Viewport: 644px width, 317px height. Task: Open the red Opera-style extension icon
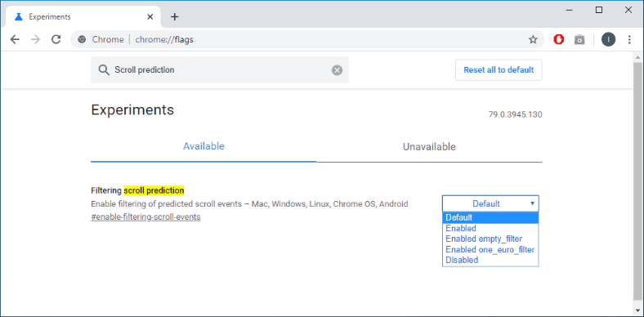558,39
